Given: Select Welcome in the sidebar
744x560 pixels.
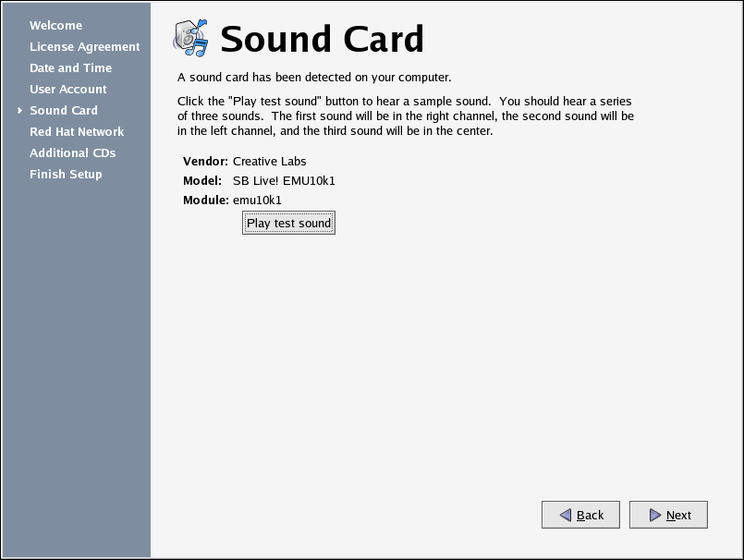Looking at the screenshot, I should click(56, 25).
